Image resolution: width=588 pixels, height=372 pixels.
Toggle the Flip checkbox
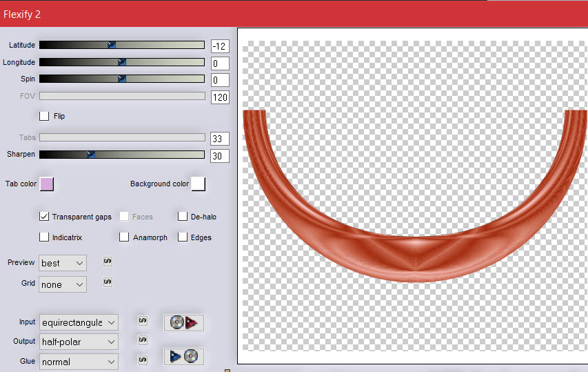pos(44,116)
